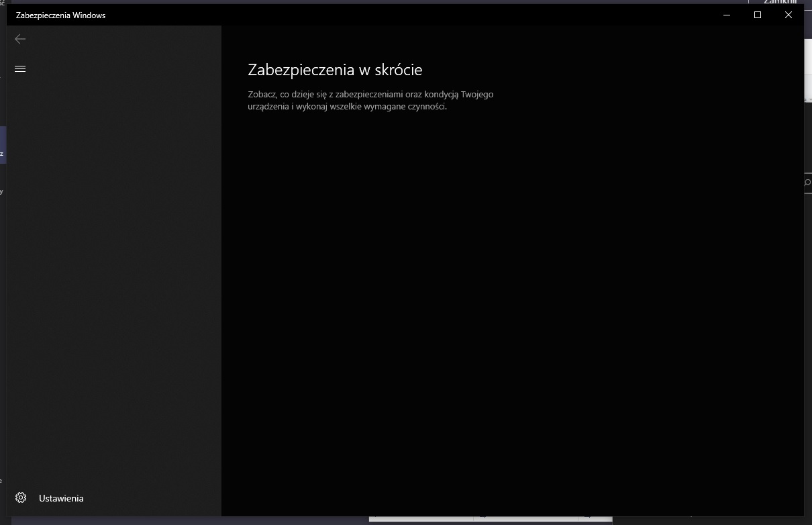The image size is (812, 525).
Task: Click the 'Zabezpieczenia w skrócie' heading
Action: pos(335,70)
